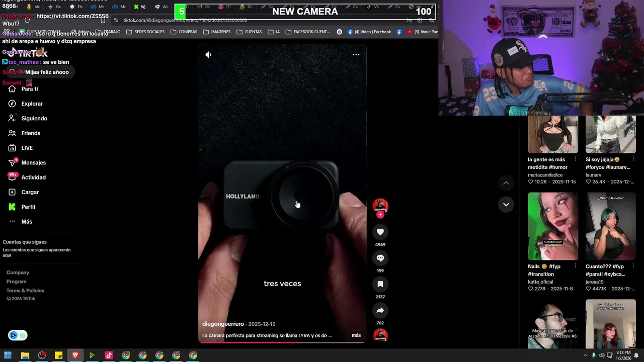The width and height of the screenshot is (644, 362).
Task: Open the 'Si soy jajaja' video thumbnail
Action: click(611, 134)
